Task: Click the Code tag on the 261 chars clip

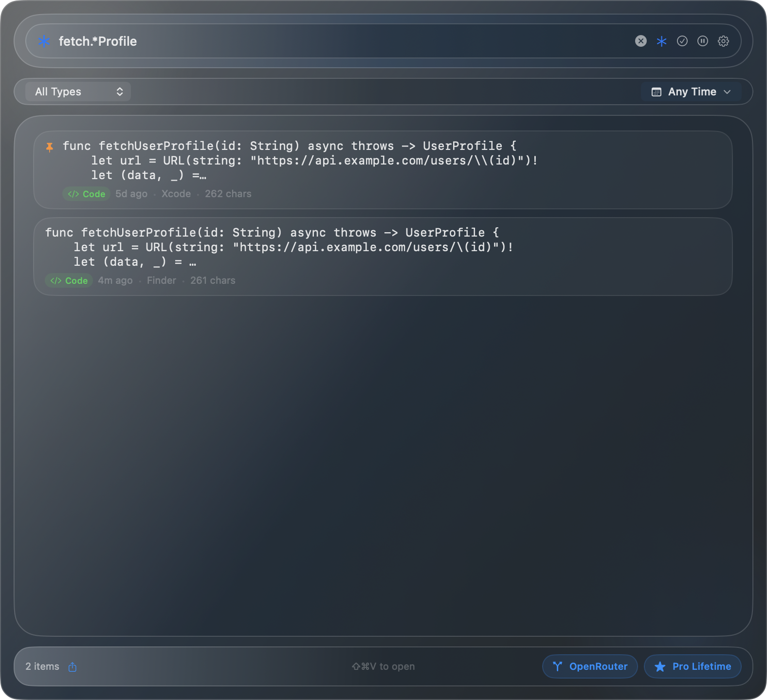Action: 69,280
